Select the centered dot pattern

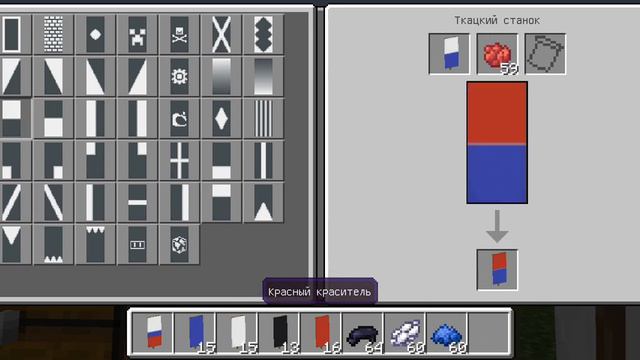click(x=96, y=34)
